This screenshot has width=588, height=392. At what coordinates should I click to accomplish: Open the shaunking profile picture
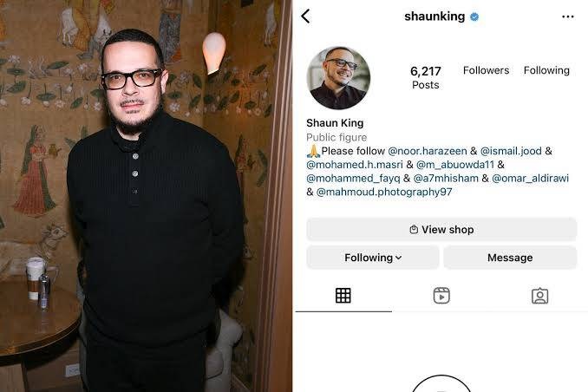338,78
